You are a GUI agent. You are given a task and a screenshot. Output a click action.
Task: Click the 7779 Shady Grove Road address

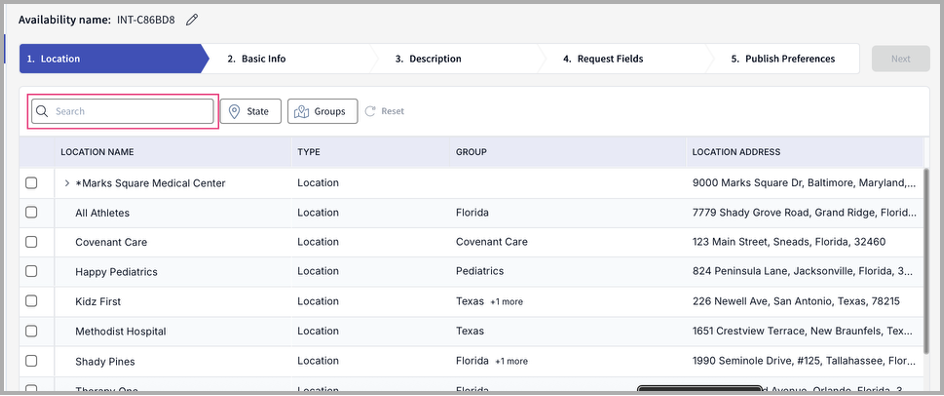804,212
